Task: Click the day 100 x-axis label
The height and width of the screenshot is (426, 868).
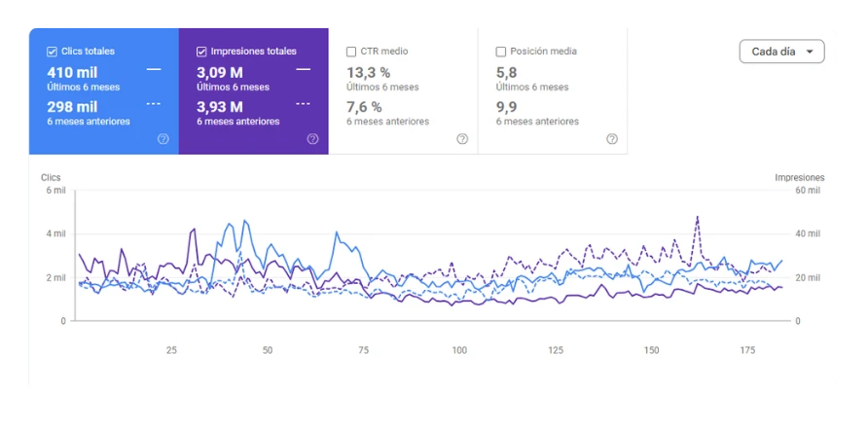Action: pos(459,350)
